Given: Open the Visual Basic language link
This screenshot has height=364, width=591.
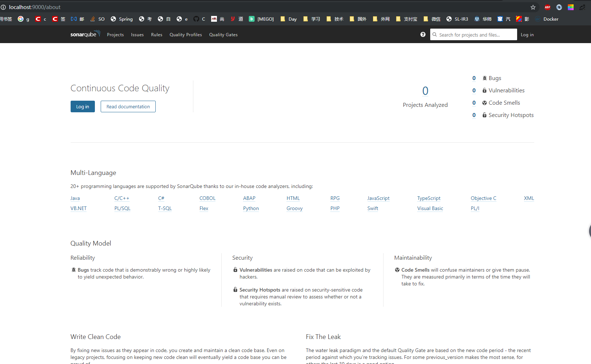Looking at the screenshot, I should tap(430, 208).
